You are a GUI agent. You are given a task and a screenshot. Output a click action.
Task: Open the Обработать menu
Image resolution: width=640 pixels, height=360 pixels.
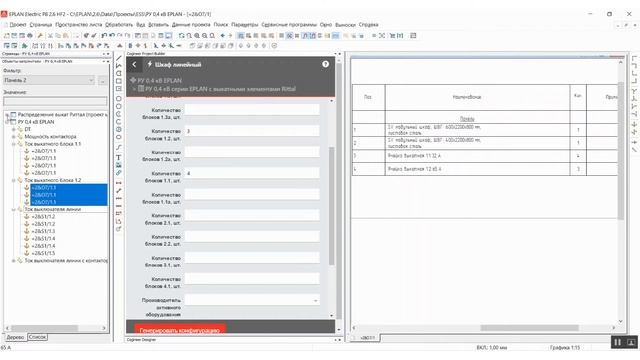click(119, 25)
